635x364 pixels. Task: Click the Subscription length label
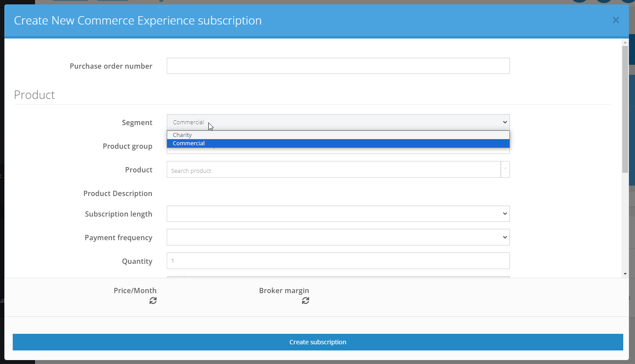pos(119,214)
